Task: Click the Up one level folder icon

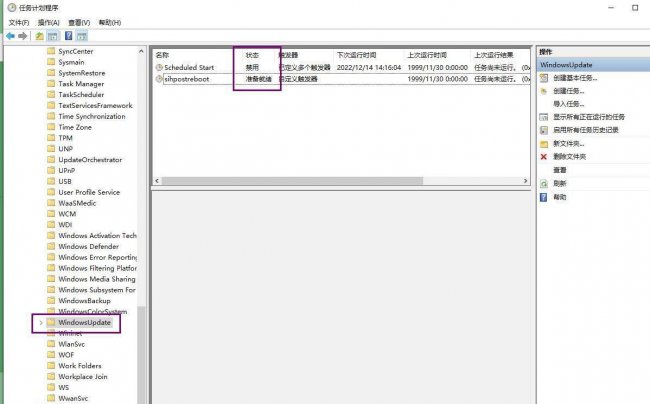Action: [x=39, y=36]
